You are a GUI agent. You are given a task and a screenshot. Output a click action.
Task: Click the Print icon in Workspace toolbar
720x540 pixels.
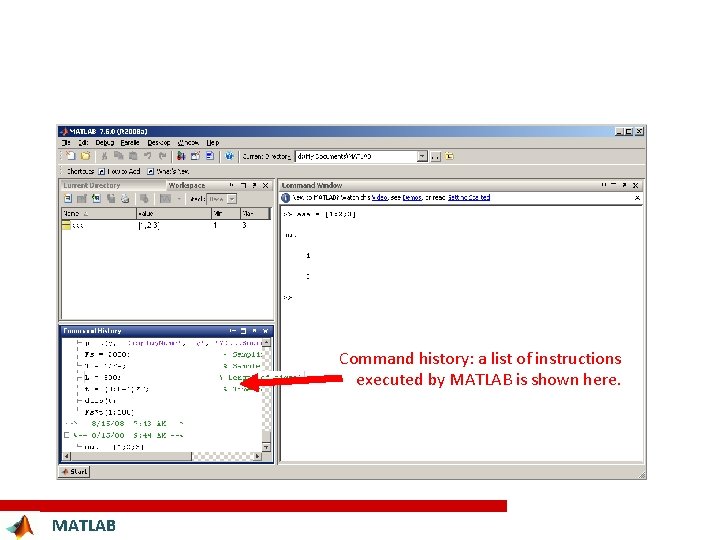[125, 199]
